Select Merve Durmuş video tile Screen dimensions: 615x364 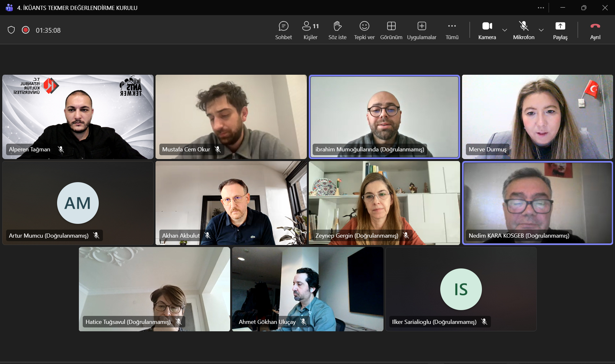[x=537, y=117]
